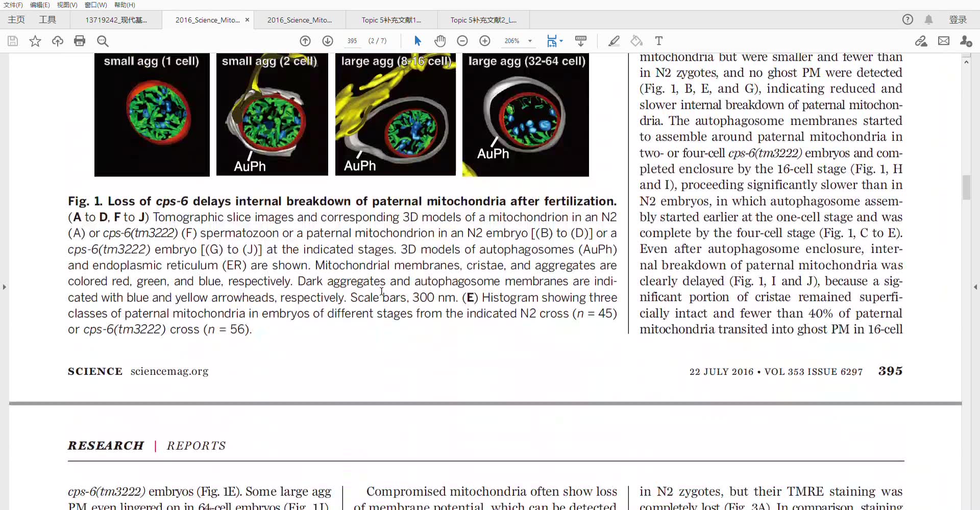Bookmark document with the star icon
The height and width of the screenshot is (510, 980).
35,41
